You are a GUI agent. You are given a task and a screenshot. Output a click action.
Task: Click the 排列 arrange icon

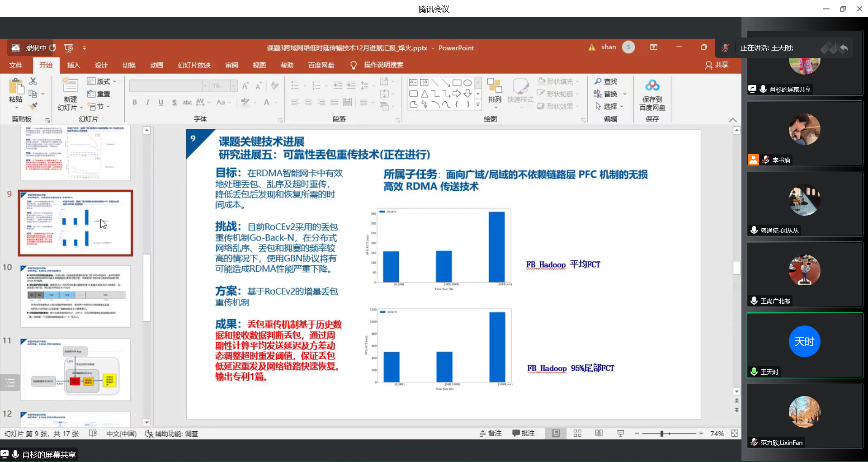[x=495, y=85]
